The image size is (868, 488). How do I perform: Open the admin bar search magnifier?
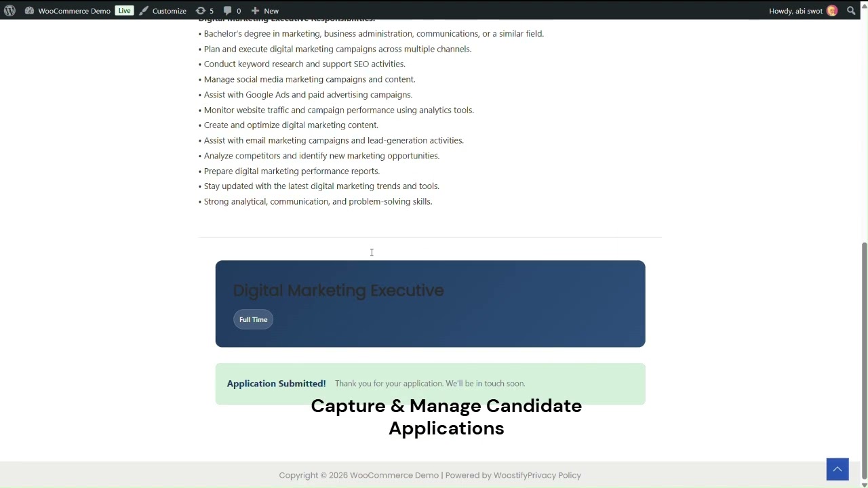(x=851, y=11)
